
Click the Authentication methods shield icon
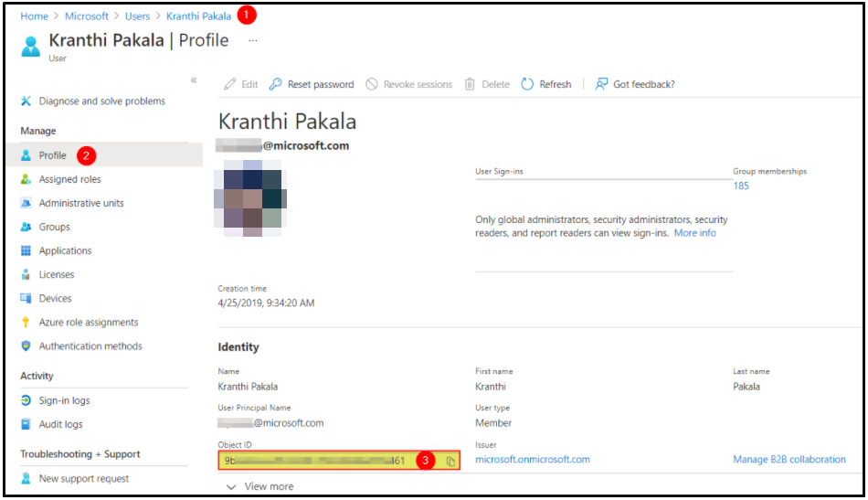26,346
